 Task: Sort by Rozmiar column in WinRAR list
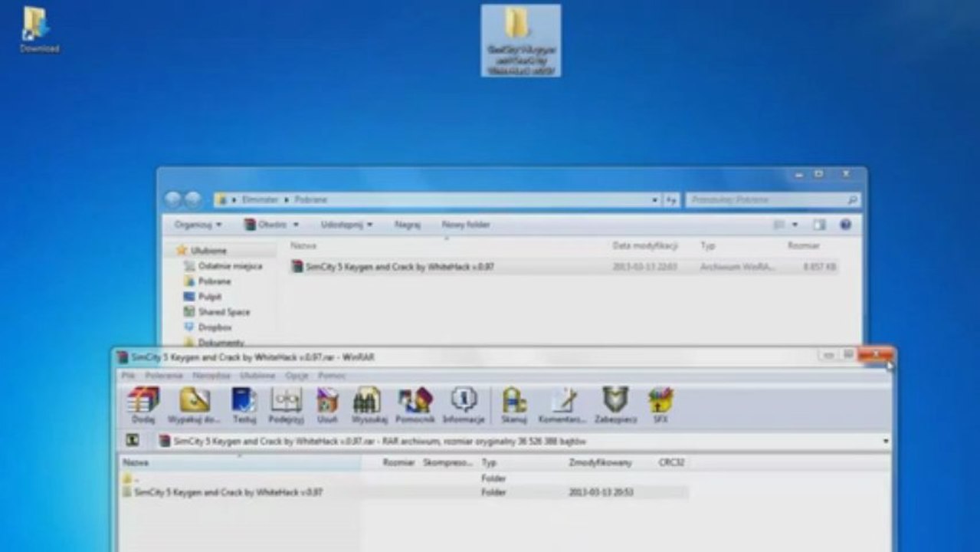coord(398,463)
